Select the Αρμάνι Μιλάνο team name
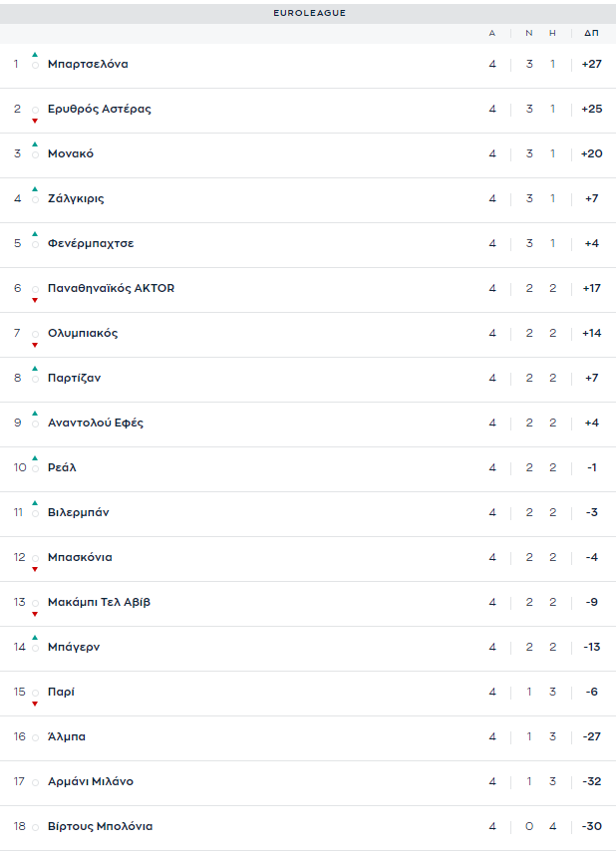Screen dimensions: 616x852 click(91, 781)
